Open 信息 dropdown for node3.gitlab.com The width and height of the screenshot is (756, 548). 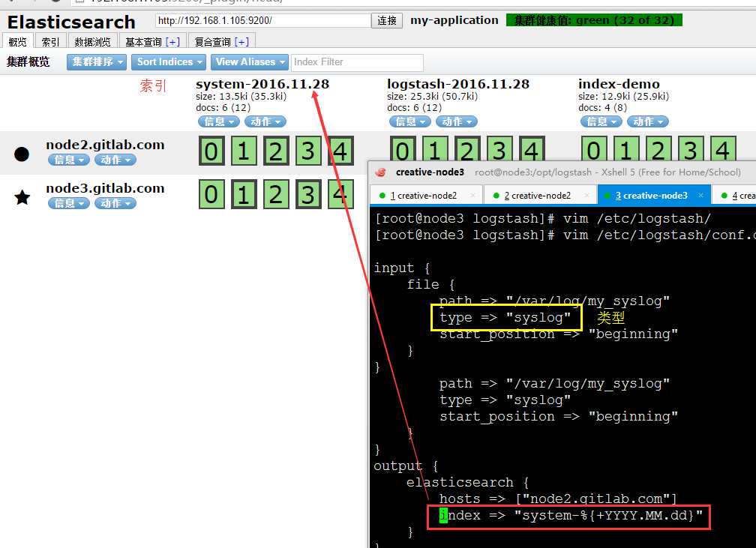[69, 203]
